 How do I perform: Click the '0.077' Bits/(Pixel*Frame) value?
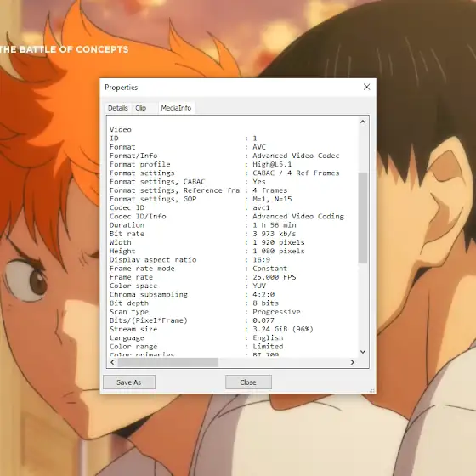pyautogui.click(x=263, y=320)
